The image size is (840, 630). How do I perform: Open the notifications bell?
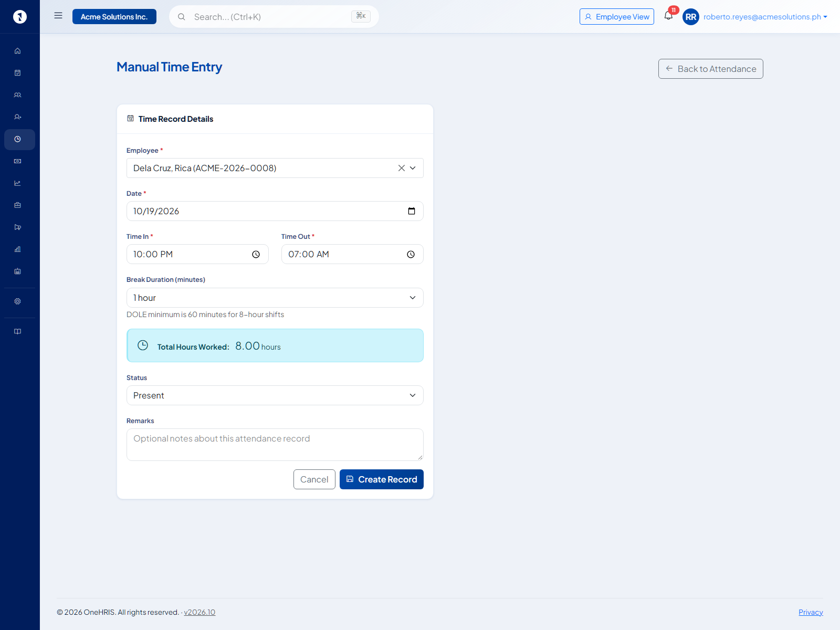point(668,16)
